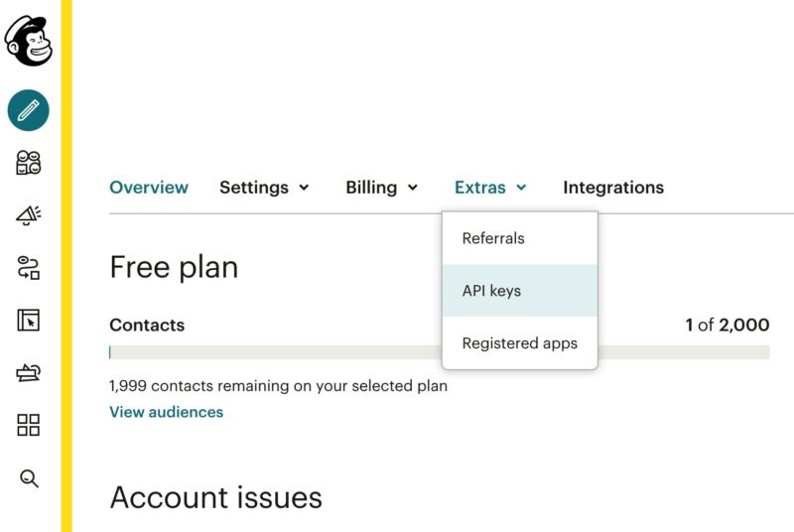Image resolution: width=794 pixels, height=532 pixels.
Task: Open the Content studio icon
Action: click(29, 373)
